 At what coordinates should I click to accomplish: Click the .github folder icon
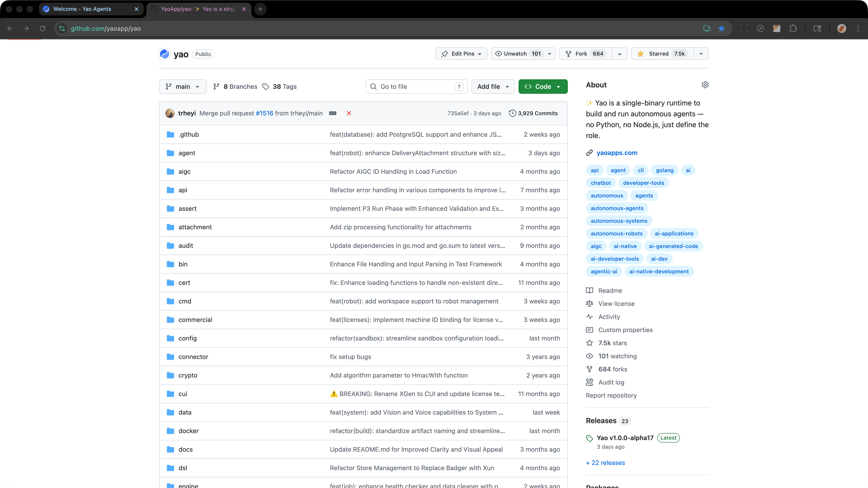coord(170,134)
